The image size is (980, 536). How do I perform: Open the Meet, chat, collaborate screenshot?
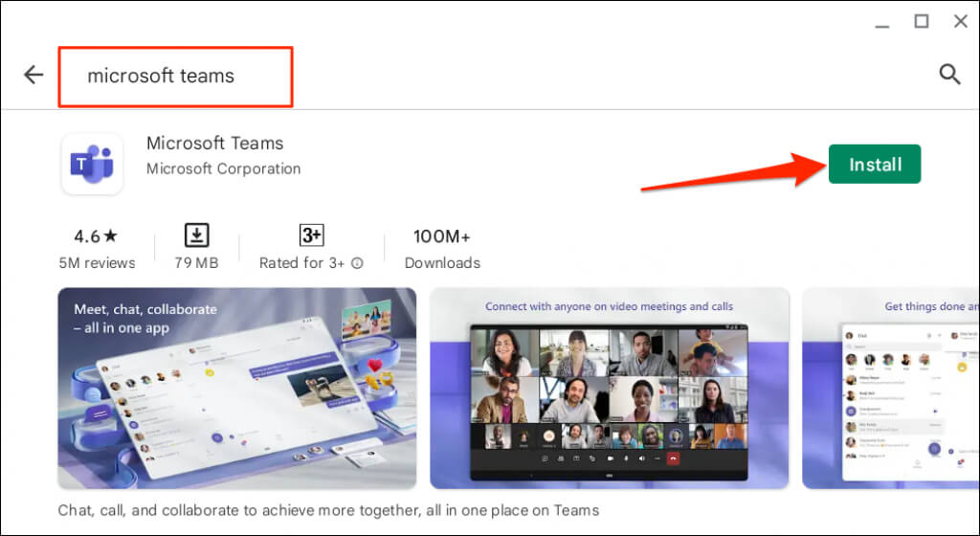click(x=237, y=388)
